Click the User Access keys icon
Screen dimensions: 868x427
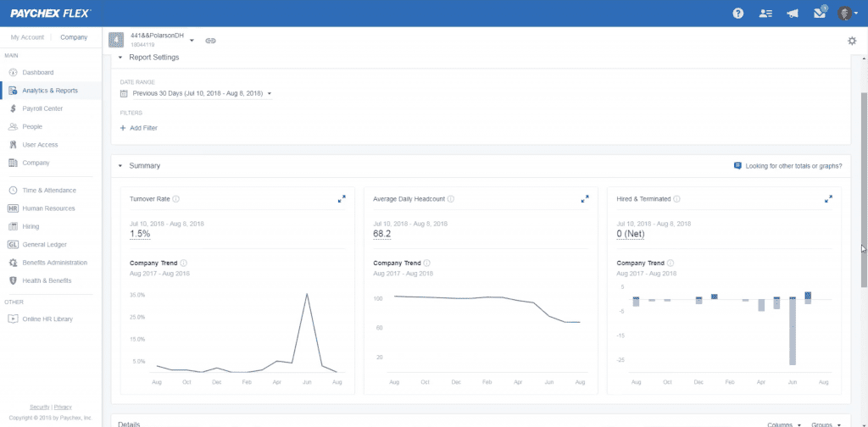(14, 145)
